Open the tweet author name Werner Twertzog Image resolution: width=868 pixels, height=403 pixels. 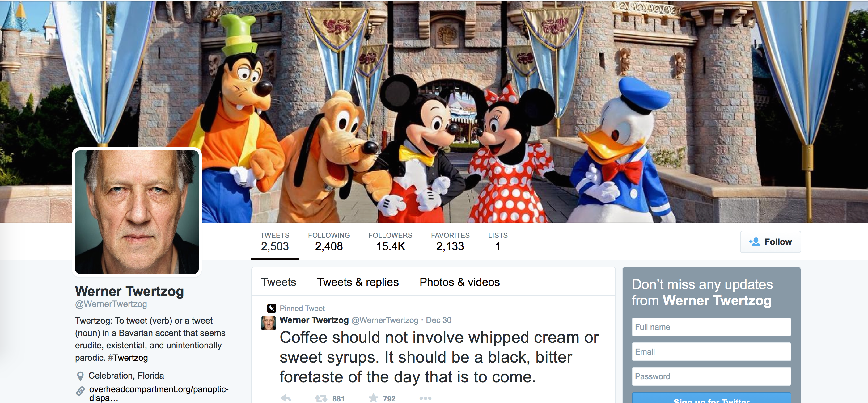314,320
